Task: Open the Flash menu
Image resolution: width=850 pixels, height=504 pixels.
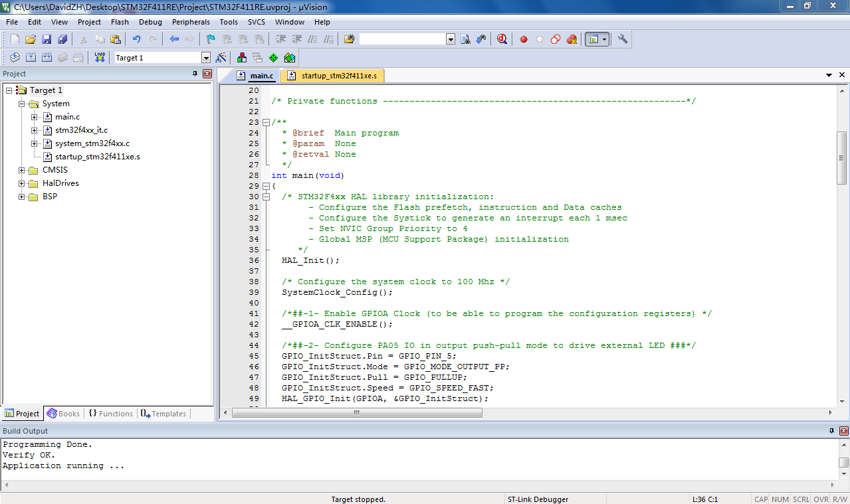Action: pyautogui.click(x=120, y=22)
